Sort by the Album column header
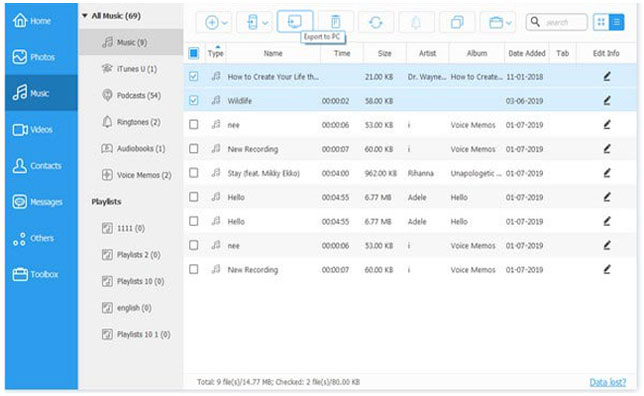 (476, 53)
